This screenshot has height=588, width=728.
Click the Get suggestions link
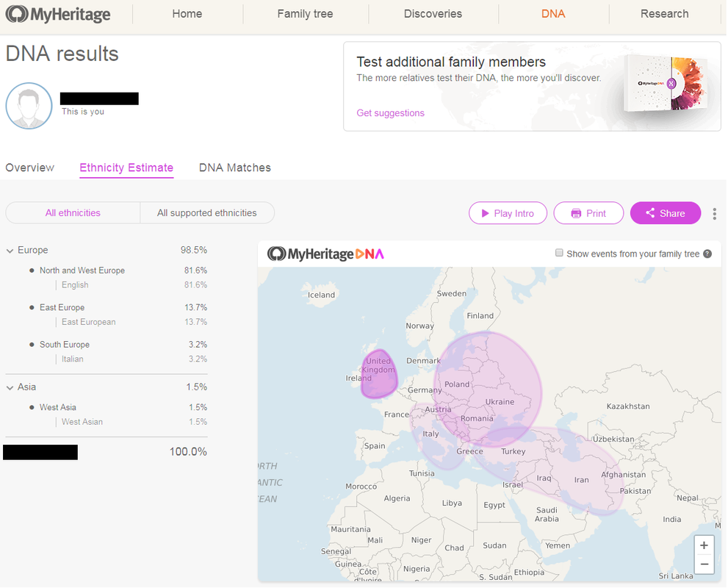(390, 113)
